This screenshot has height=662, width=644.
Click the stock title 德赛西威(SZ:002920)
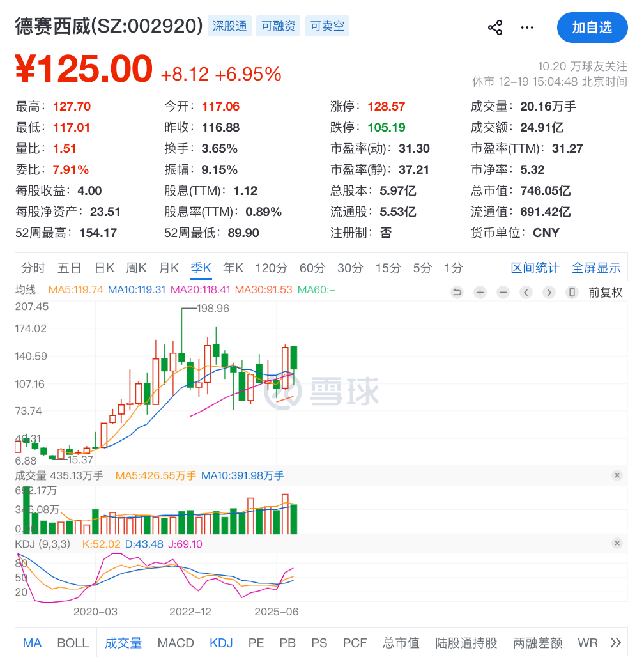(x=109, y=26)
